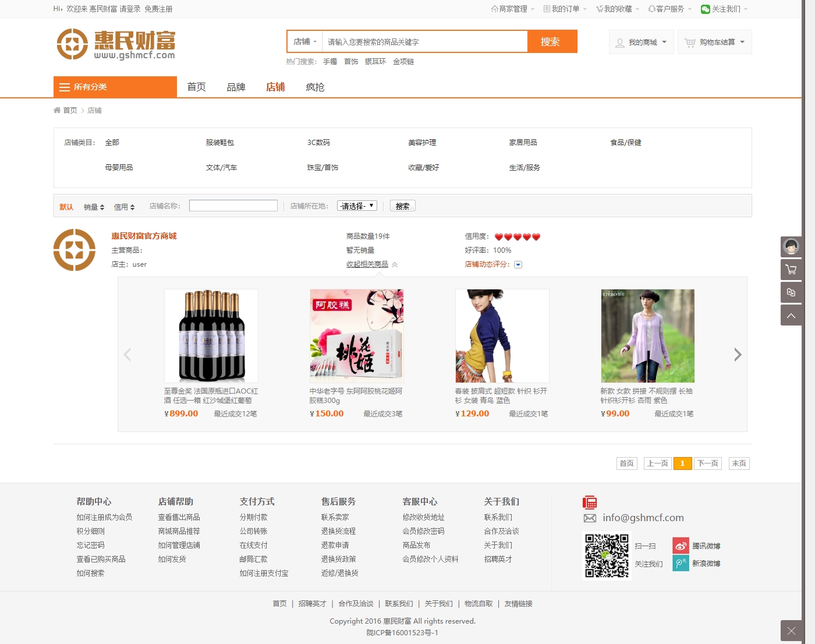Open the floating sidebar shopping cart icon

coord(791,270)
